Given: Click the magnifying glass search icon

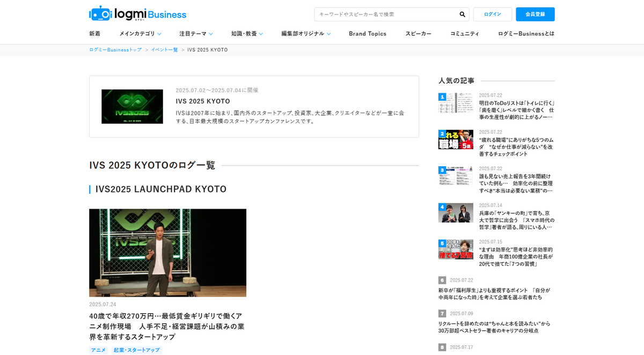Looking at the screenshot, I should (x=462, y=14).
